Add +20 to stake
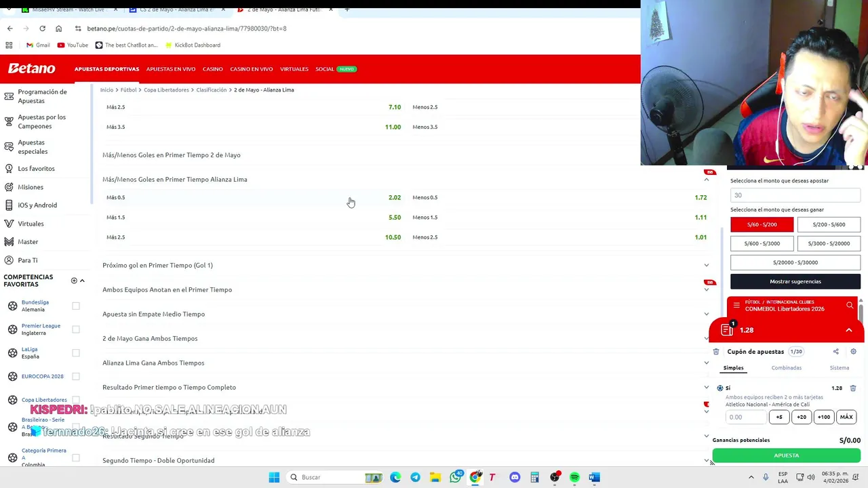Screen dimensions: 868x488 click(802, 417)
